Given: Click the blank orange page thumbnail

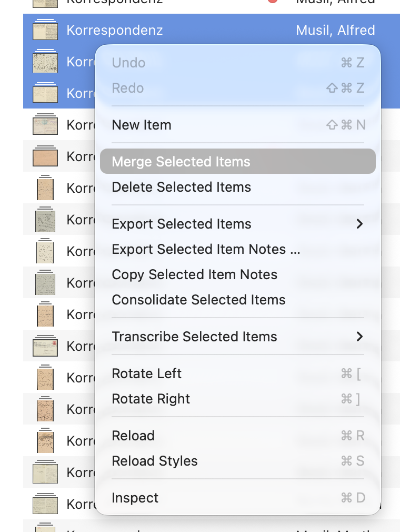Looking at the screenshot, I should [45, 156].
